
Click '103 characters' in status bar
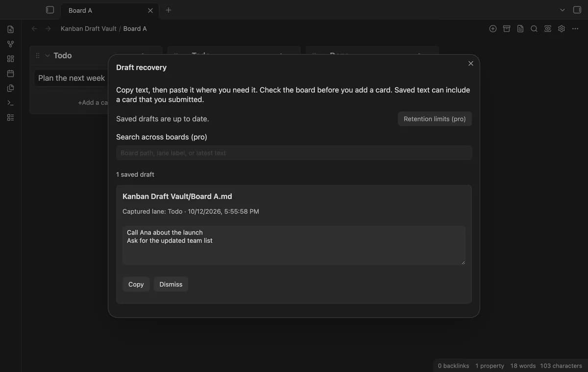pyautogui.click(x=561, y=366)
